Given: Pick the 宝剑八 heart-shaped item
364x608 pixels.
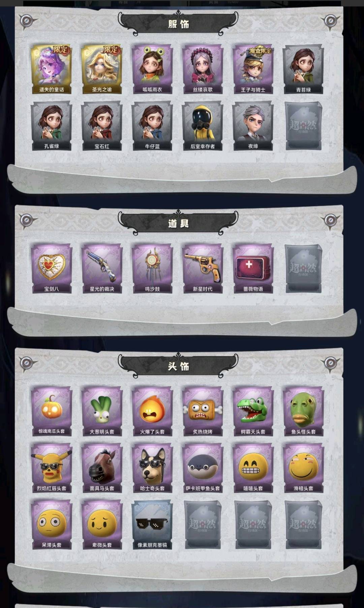Looking at the screenshot, I should pyautogui.click(x=51, y=268).
